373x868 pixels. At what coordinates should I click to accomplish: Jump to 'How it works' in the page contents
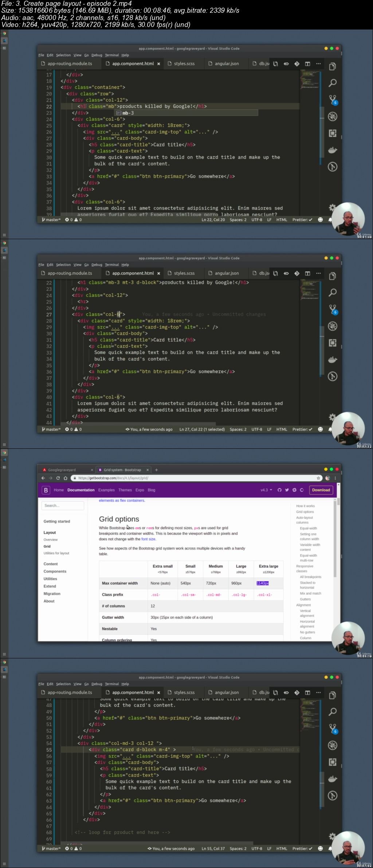(x=305, y=506)
